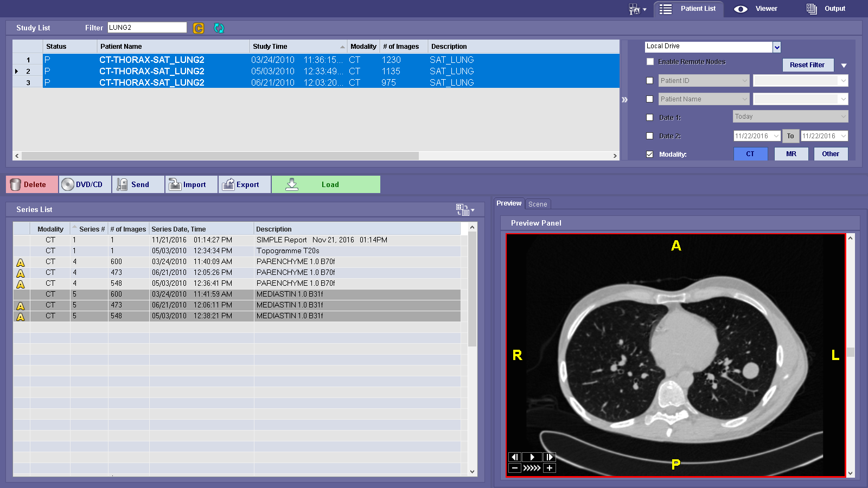Click the Export button
This screenshot has width=868, height=488.
[245, 184]
